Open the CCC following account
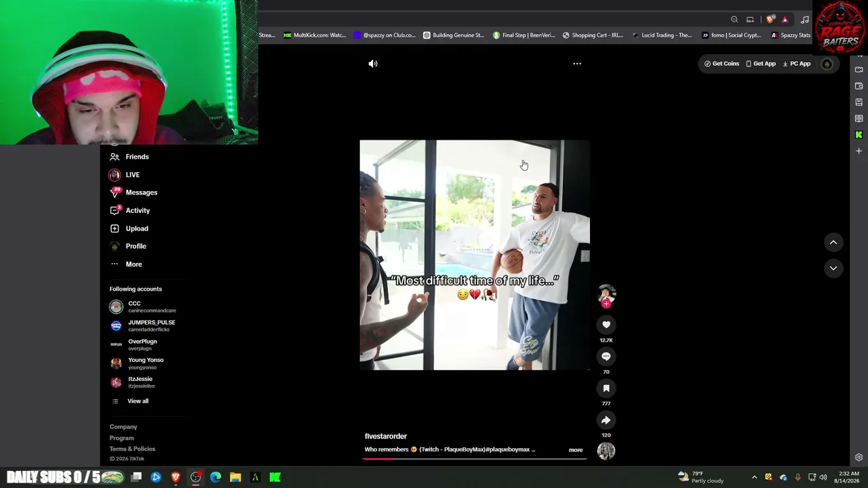The width and height of the screenshot is (868, 488). (x=143, y=307)
